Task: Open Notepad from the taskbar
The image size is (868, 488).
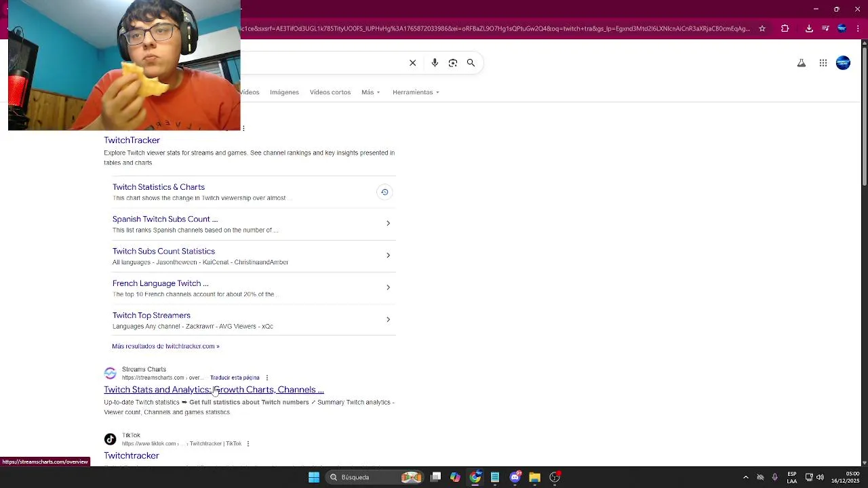Action: coord(495,477)
